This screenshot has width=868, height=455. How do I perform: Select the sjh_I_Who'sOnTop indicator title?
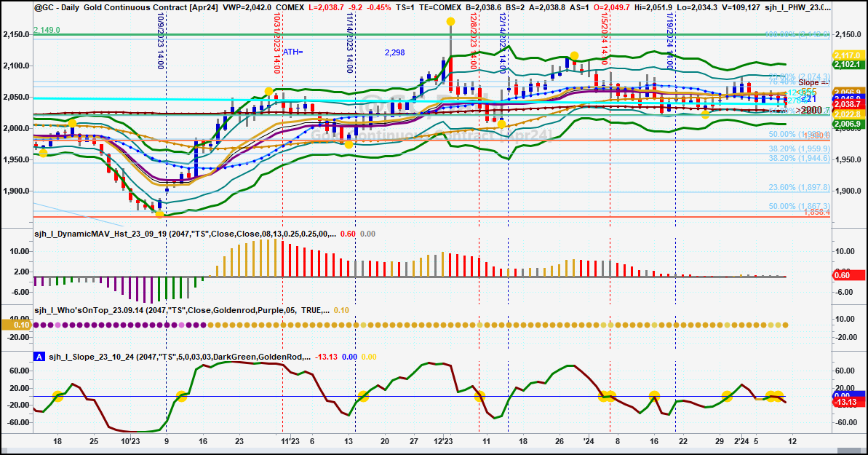click(x=182, y=310)
